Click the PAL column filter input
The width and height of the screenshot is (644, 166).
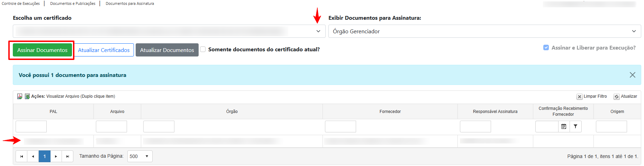31,126
